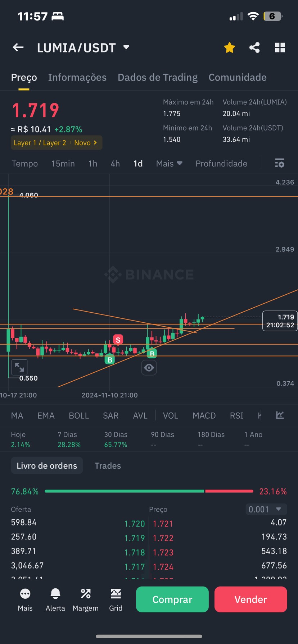Toggle the EMA indicator
Screen dimensions: 298x644
(46, 415)
